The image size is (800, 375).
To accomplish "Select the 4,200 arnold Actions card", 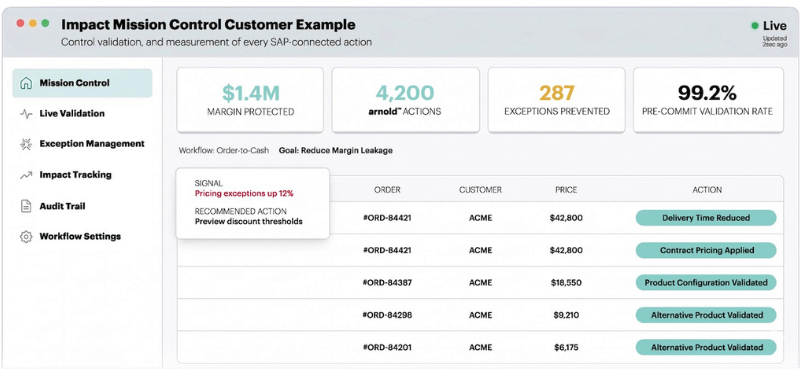I will [x=405, y=100].
